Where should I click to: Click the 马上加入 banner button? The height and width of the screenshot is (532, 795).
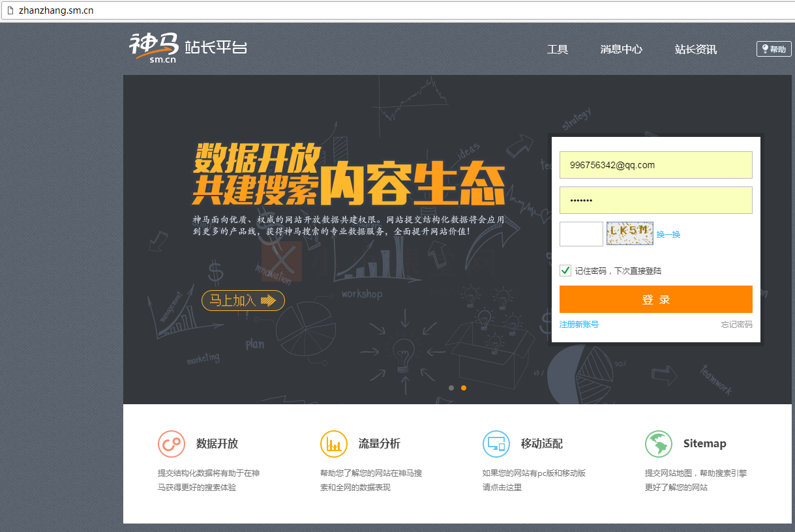(243, 301)
